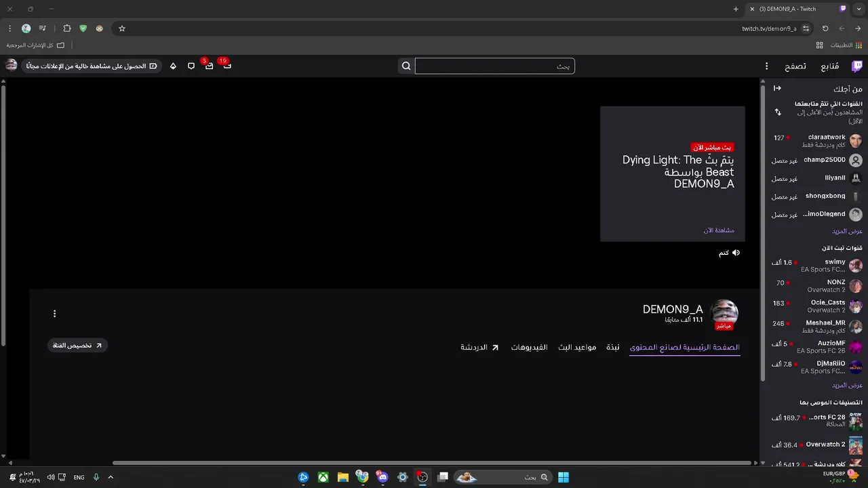The height and width of the screenshot is (488, 868).
Task: Open NONZ Overwatch 2 channel
Action: [816, 285]
